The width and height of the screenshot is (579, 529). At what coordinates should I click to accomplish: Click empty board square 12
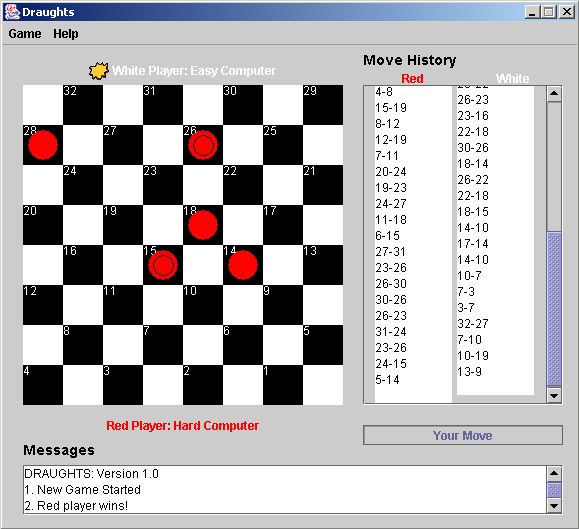click(43, 305)
